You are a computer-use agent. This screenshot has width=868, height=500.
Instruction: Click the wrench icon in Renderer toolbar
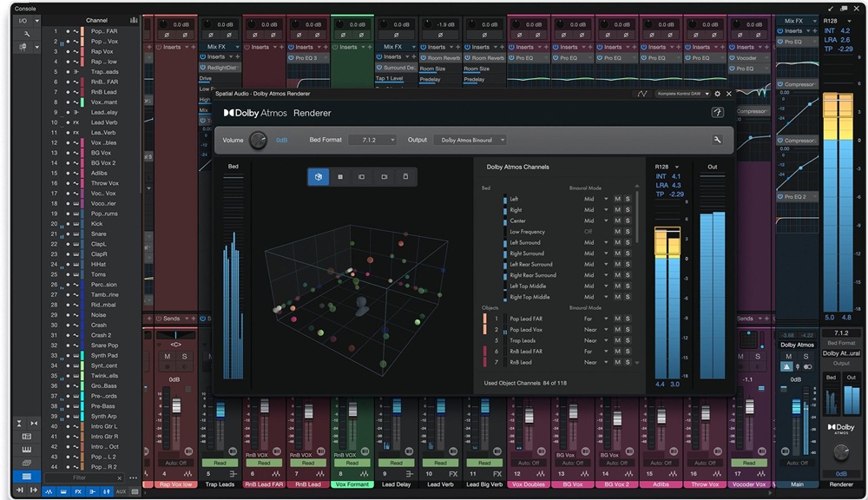click(x=718, y=140)
